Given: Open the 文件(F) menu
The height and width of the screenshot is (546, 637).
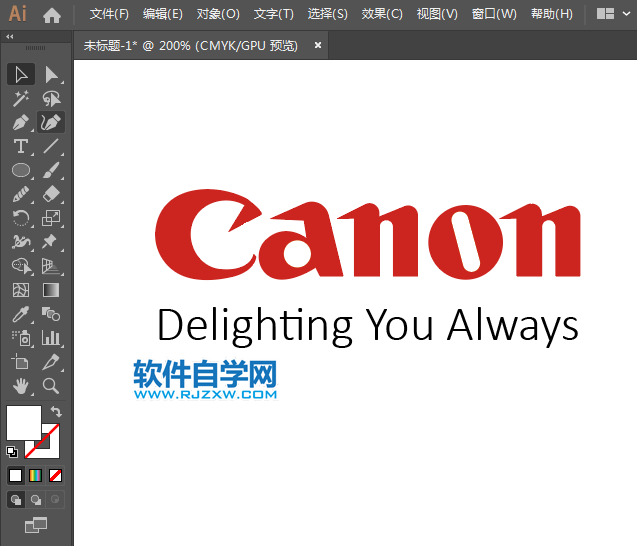Looking at the screenshot, I should [x=109, y=14].
